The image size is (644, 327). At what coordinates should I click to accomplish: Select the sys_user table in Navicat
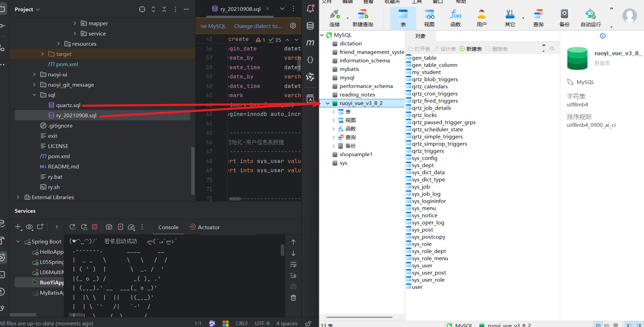click(422, 266)
